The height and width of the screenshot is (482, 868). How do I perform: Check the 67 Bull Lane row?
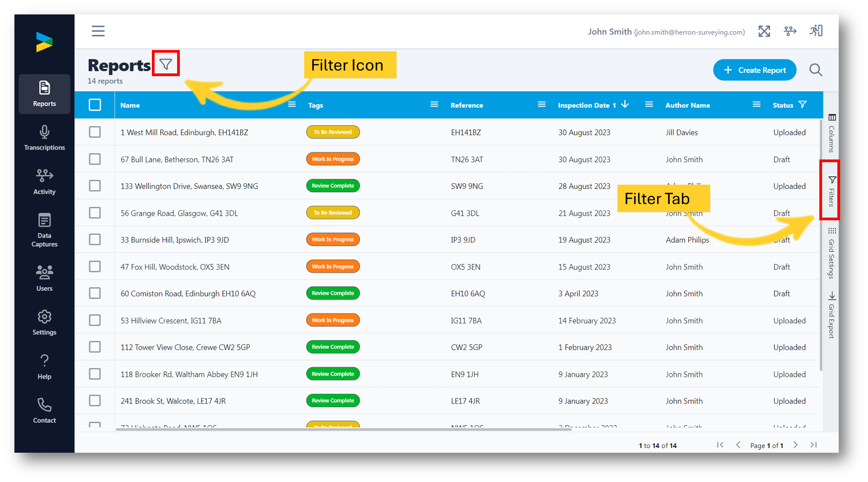95,159
